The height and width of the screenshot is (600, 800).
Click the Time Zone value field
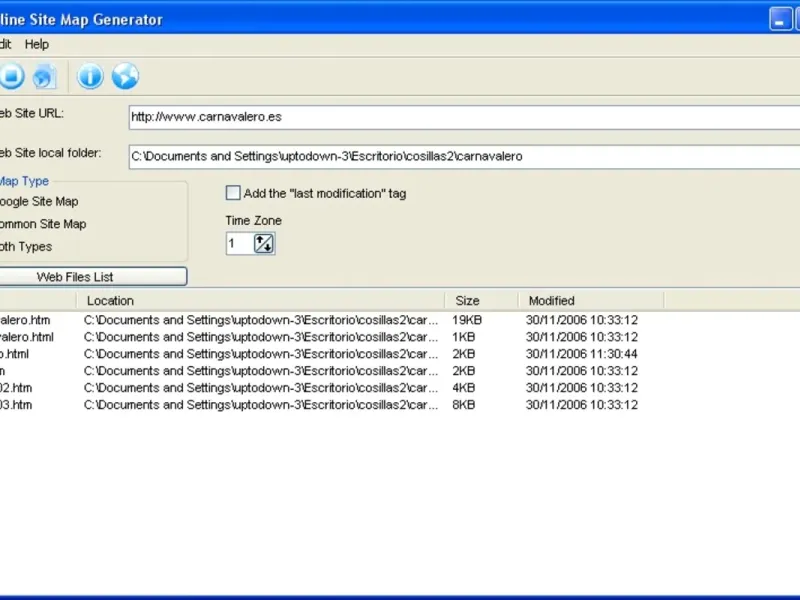point(240,243)
